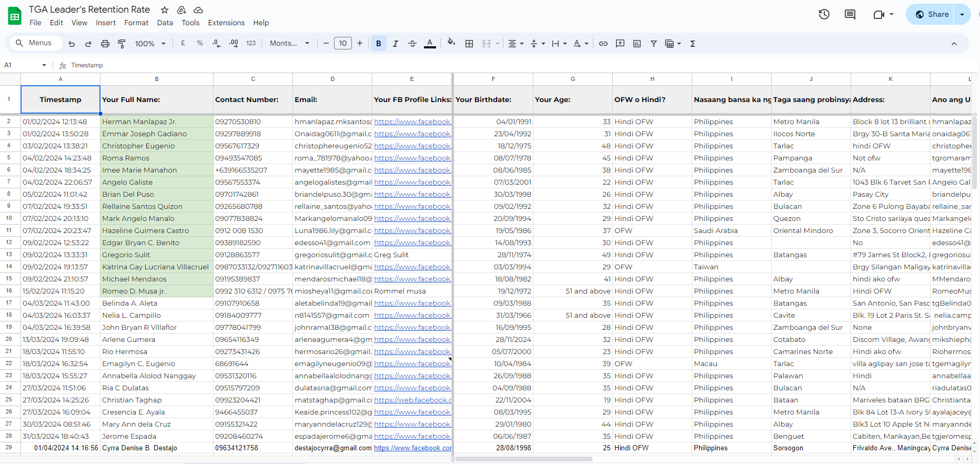
Task: Click the insert link icon
Action: tap(603, 44)
